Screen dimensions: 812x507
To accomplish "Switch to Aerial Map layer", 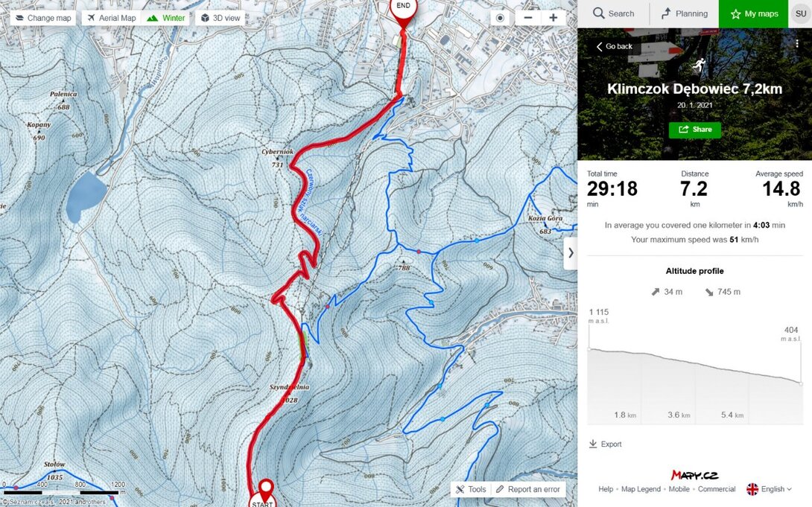I will click(x=111, y=18).
